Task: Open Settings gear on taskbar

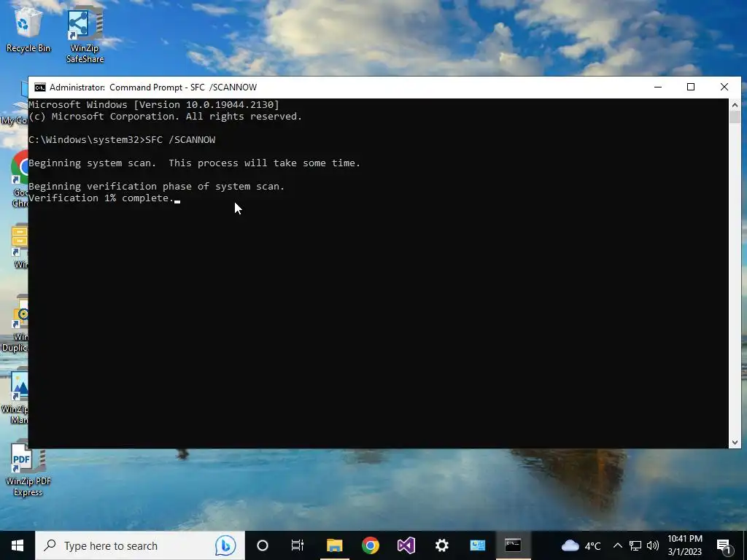Action: pyautogui.click(x=441, y=545)
